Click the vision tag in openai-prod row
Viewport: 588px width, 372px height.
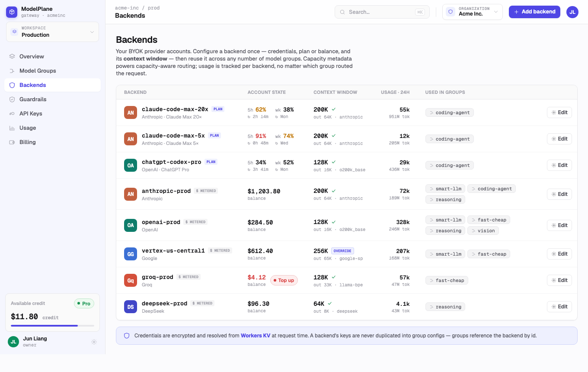click(483, 231)
